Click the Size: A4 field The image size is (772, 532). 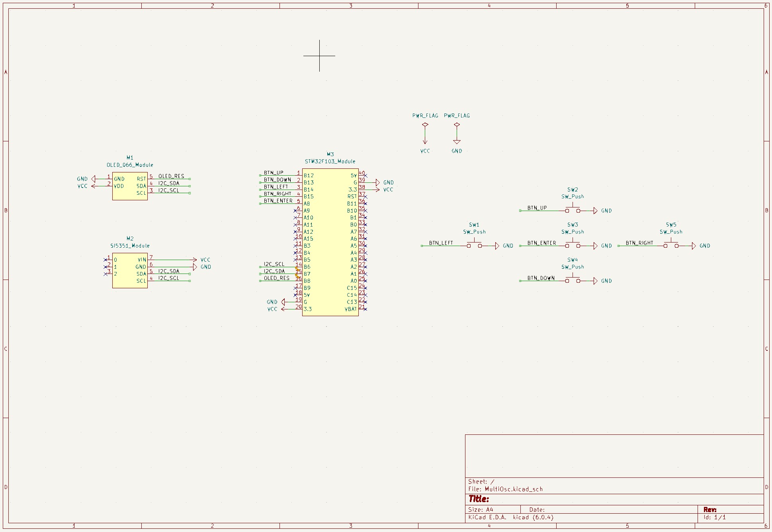pos(481,509)
